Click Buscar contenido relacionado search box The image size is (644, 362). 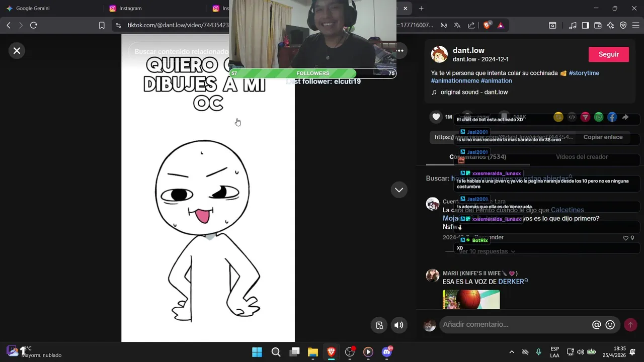(182, 52)
